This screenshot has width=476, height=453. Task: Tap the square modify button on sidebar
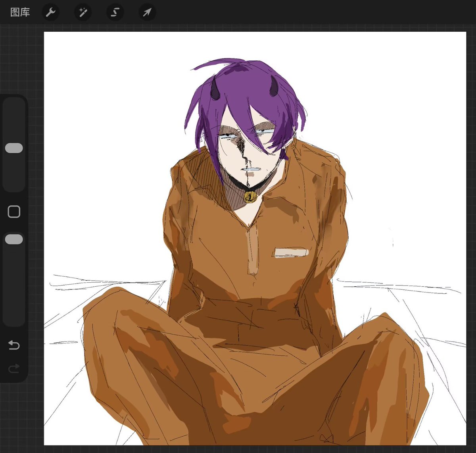14,212
